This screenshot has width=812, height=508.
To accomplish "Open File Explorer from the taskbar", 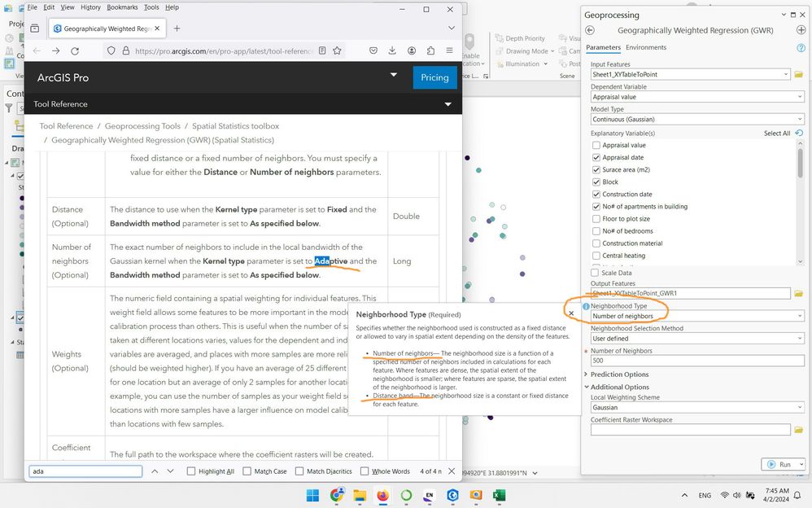I will [360, 496].
